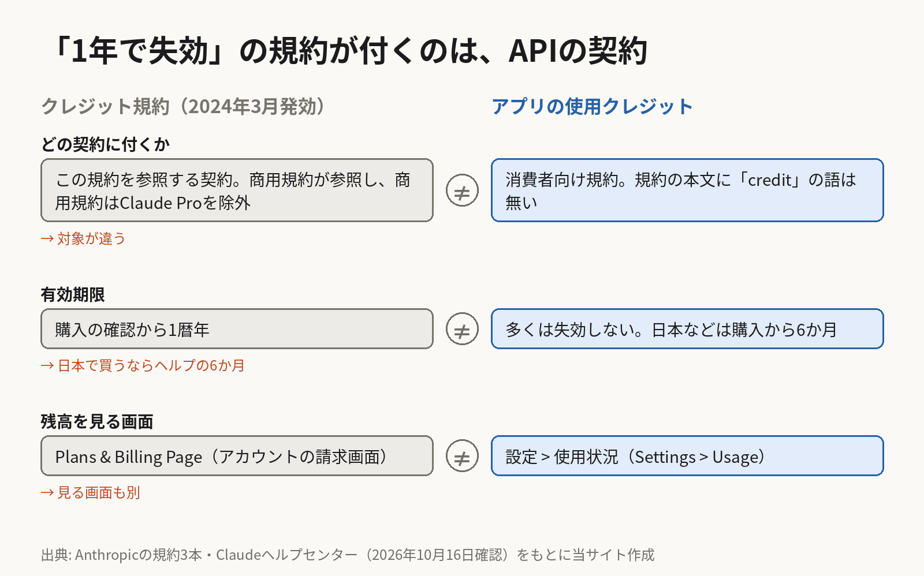Click the red note → 対象が違う
The width and height of the screenshot is (924, 576).
click(x=83, y=238)
